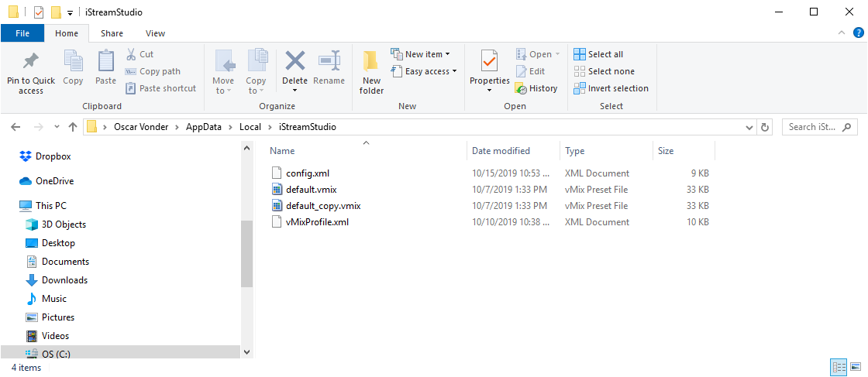Open file History
This screenshot has width=868, height=377.
536,88
